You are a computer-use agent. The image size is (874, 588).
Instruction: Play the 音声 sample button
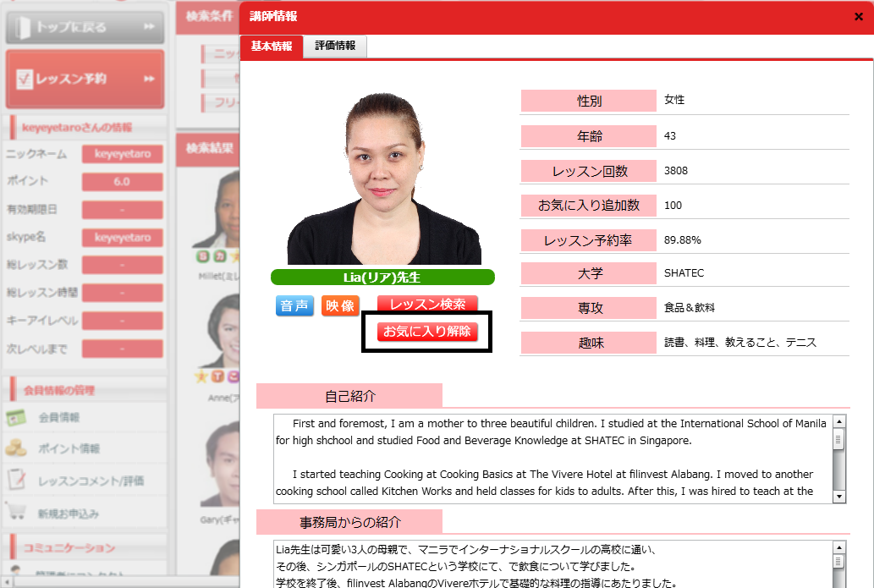click(x=294, y=306)
